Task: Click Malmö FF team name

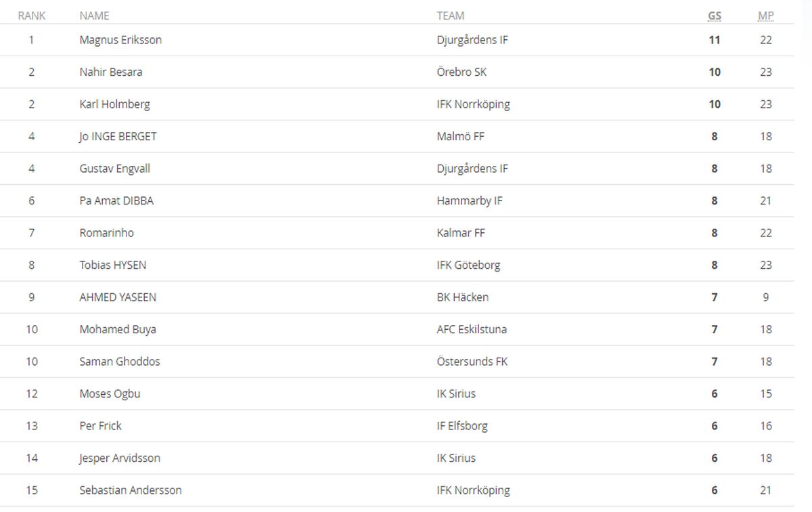Action: [461, 136]
